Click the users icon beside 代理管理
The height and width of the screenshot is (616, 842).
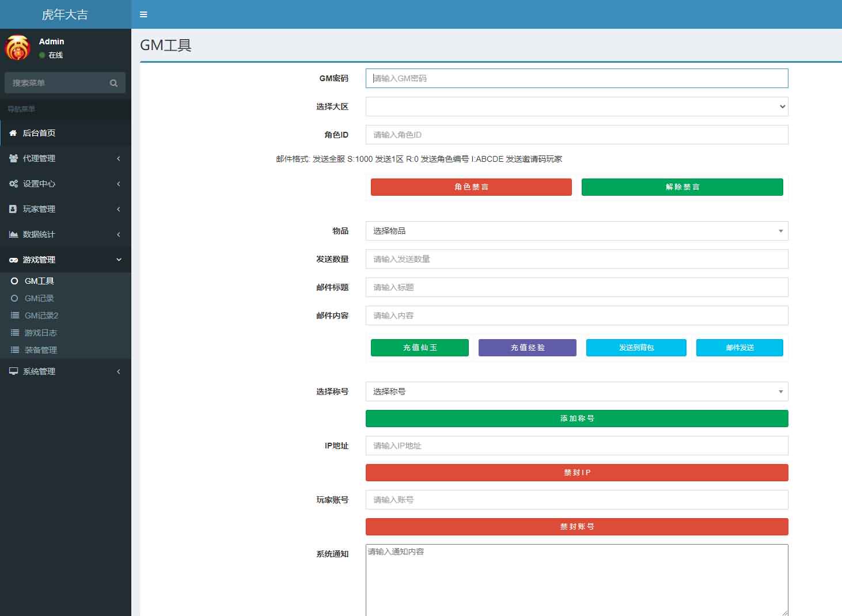(x=13, y=158)
